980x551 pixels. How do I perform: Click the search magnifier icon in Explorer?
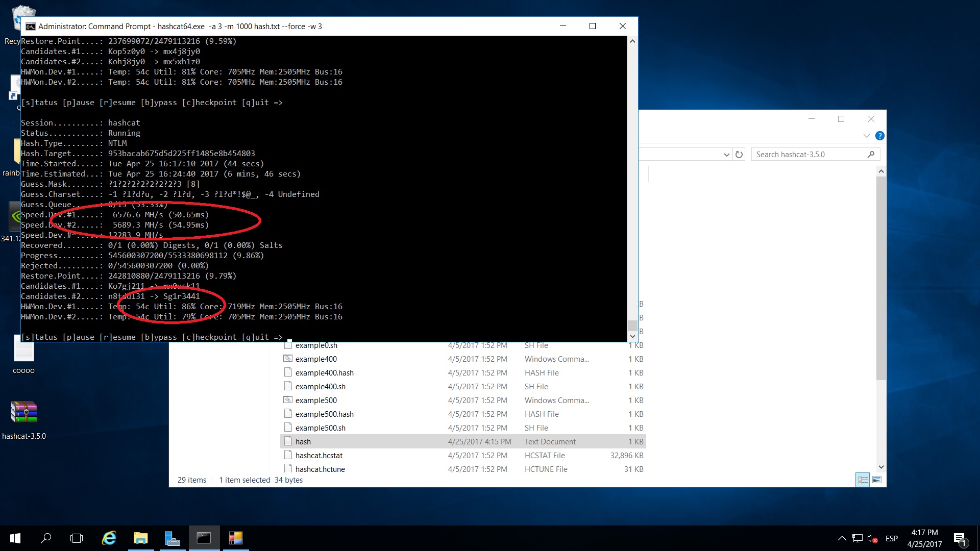click(x=871, y=155)
